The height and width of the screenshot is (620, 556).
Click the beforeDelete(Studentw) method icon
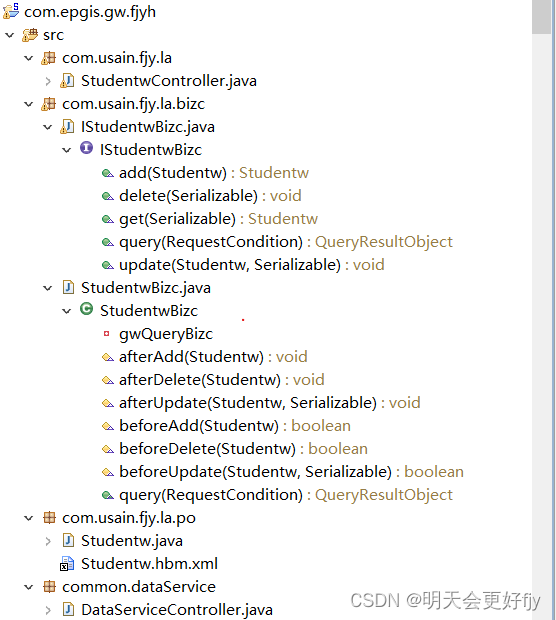108,449
